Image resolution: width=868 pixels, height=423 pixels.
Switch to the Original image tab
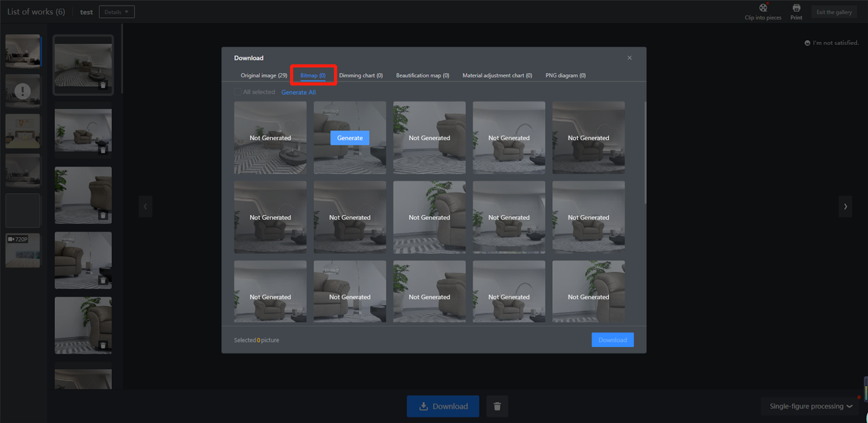click(264, 75)
